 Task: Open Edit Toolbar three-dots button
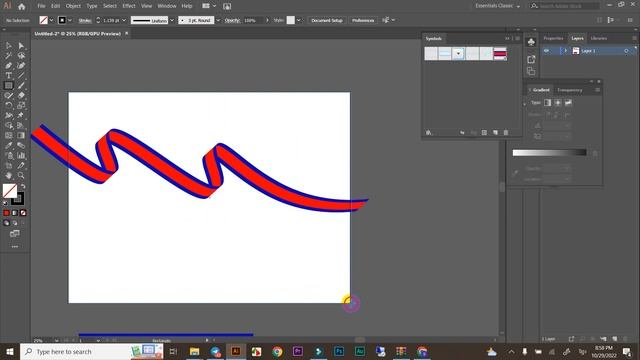(x=15, y=247)
